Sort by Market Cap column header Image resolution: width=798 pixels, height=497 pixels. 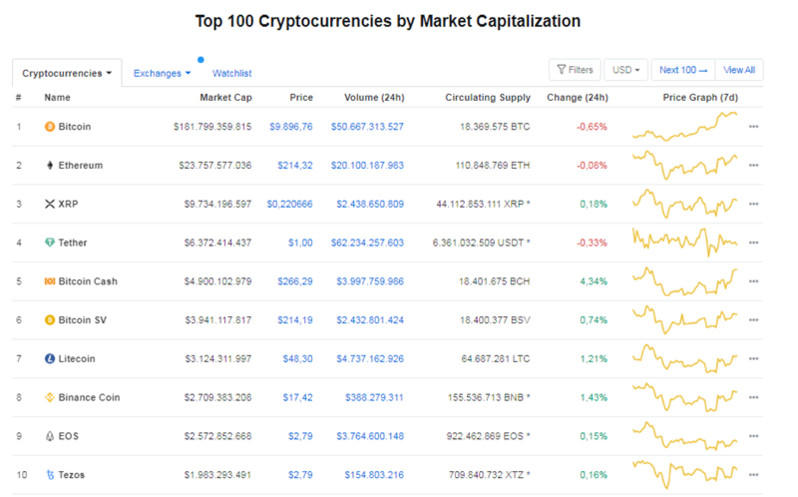[226, 98]
